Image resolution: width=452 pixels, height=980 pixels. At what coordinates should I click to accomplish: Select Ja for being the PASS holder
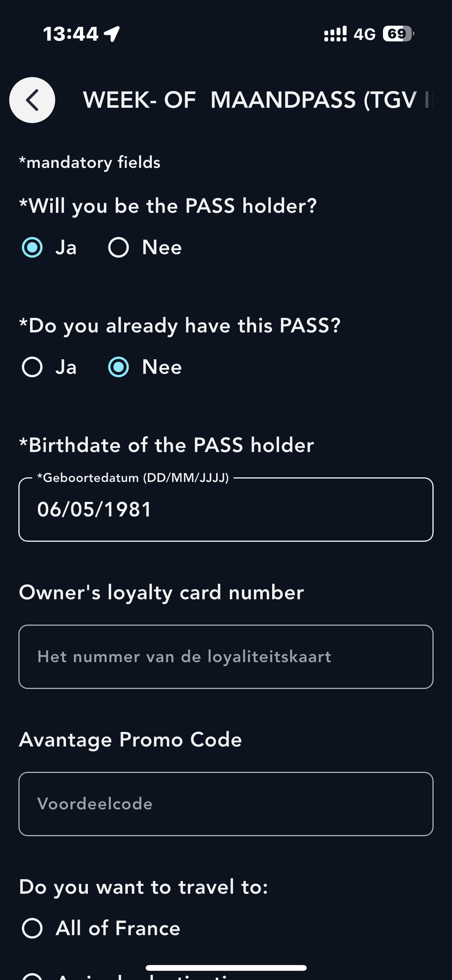32,247
